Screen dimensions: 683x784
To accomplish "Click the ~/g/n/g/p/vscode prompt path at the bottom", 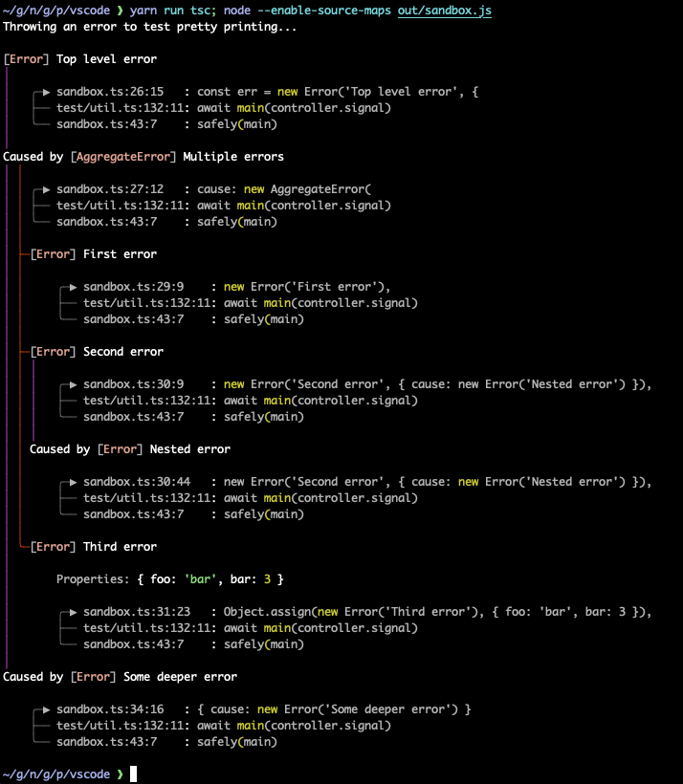I will (x=56, y=774).
